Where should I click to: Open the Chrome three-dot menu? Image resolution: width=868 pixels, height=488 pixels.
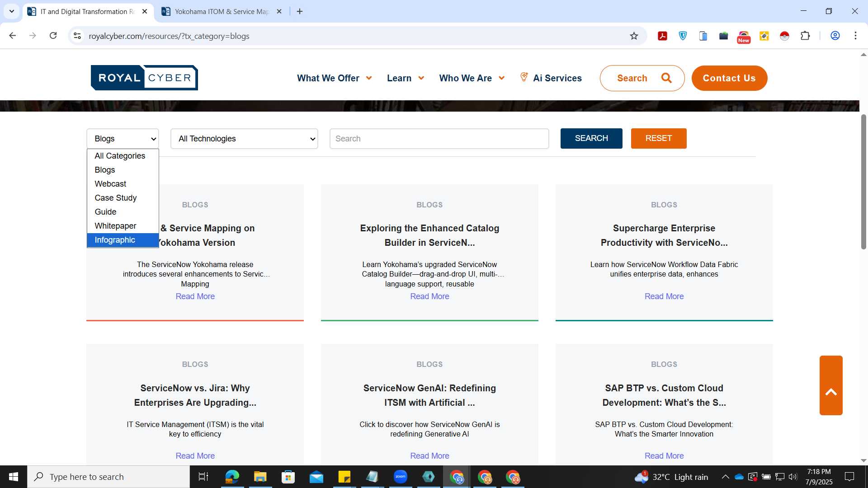pos(855,36)
